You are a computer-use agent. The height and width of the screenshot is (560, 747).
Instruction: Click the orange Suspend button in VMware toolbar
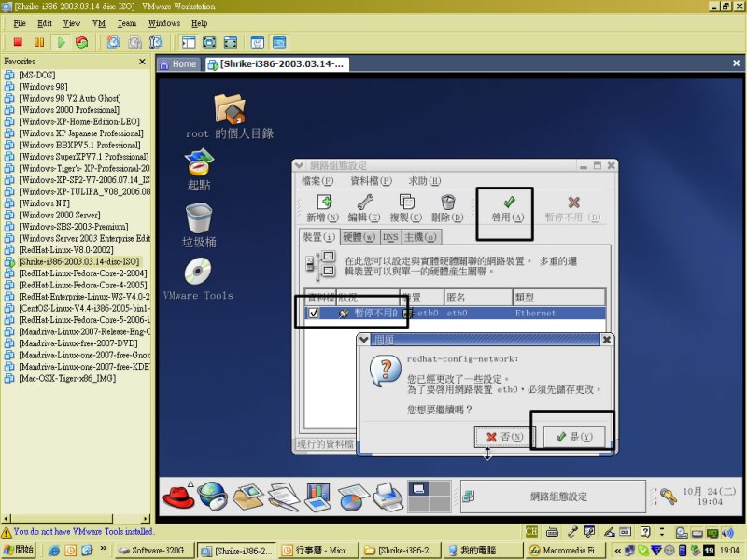(39, 42)
